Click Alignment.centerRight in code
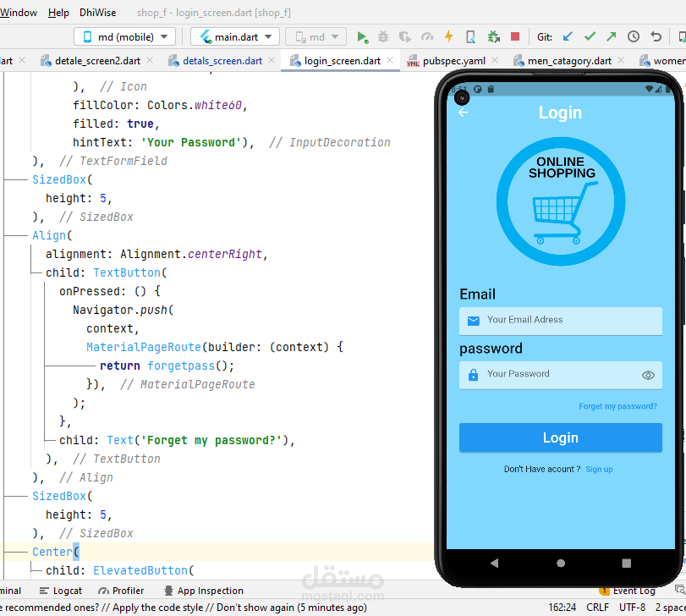 tap(191, 254)
